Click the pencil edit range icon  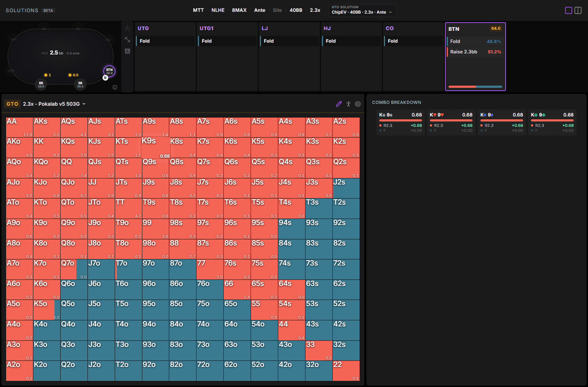click(339, 104)
